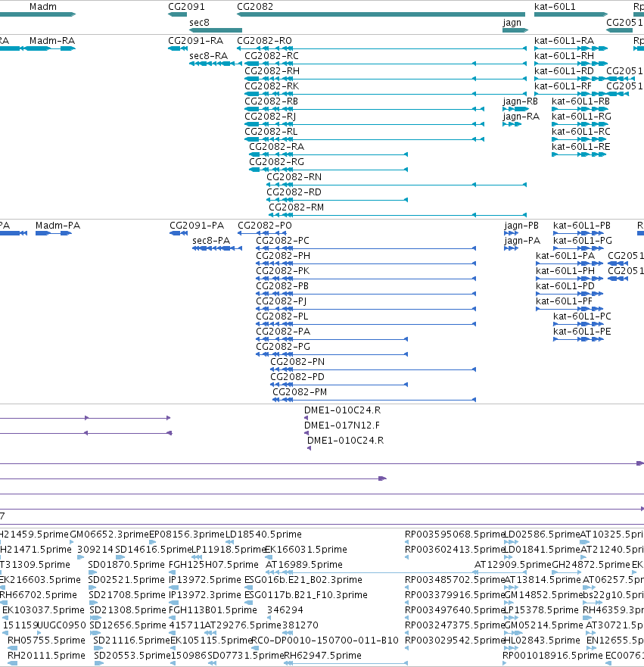Choose transcript label CG2082-RM

click(x=297, y=207)
